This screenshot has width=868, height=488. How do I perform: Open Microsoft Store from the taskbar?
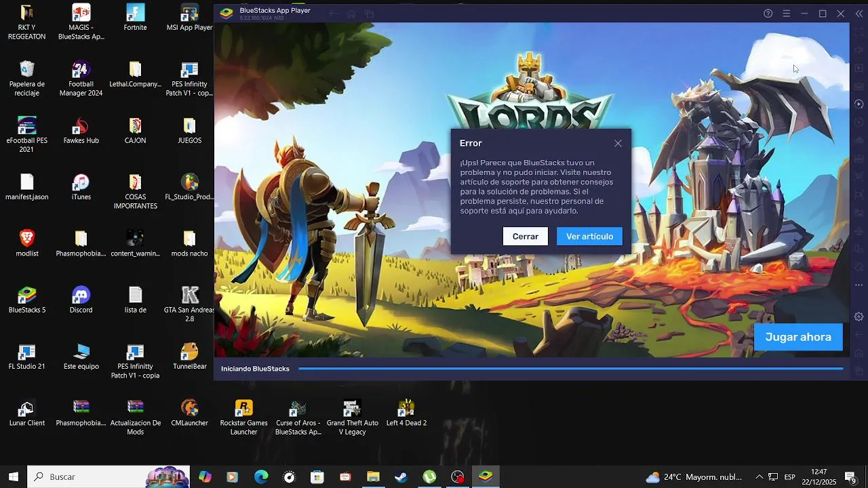click(317, 476)
